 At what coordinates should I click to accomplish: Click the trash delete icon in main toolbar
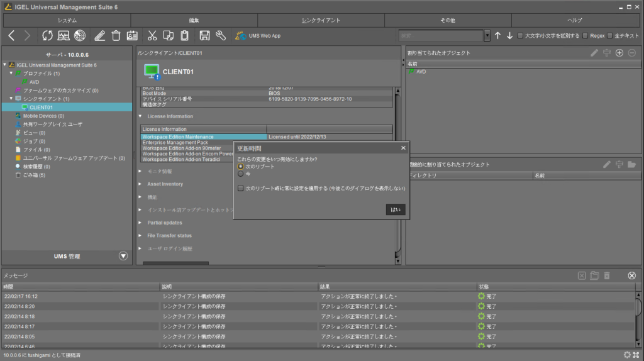coord(116,36)
